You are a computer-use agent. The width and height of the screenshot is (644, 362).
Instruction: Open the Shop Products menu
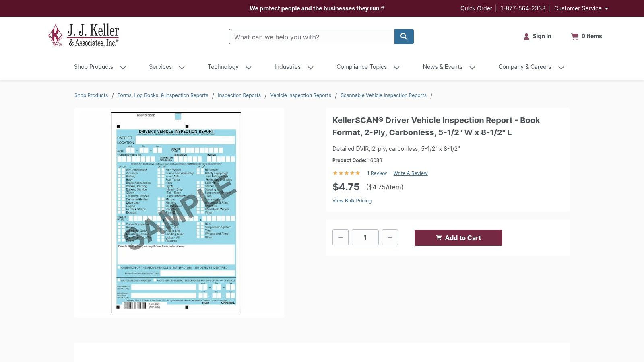click(x=93, y=67)
